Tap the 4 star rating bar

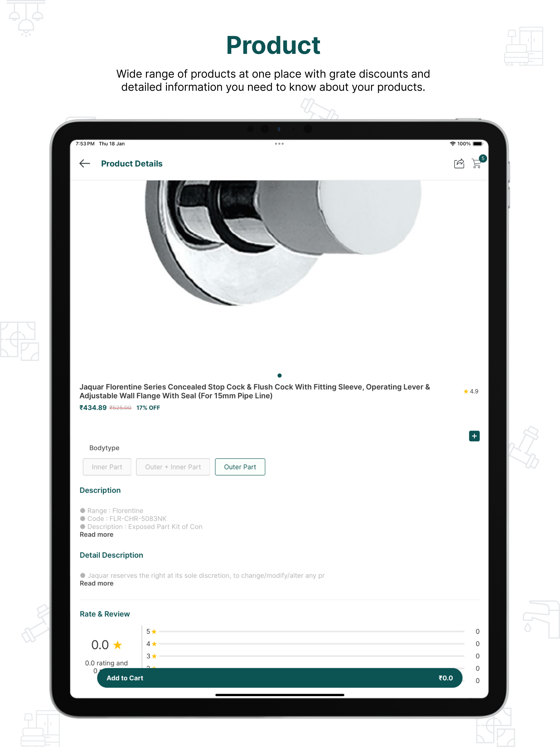click(x=312, y=644)
